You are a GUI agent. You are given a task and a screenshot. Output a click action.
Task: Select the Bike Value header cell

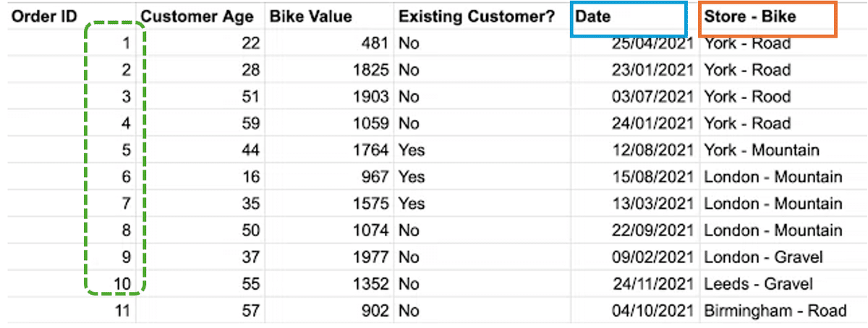[x=329, y=17]
